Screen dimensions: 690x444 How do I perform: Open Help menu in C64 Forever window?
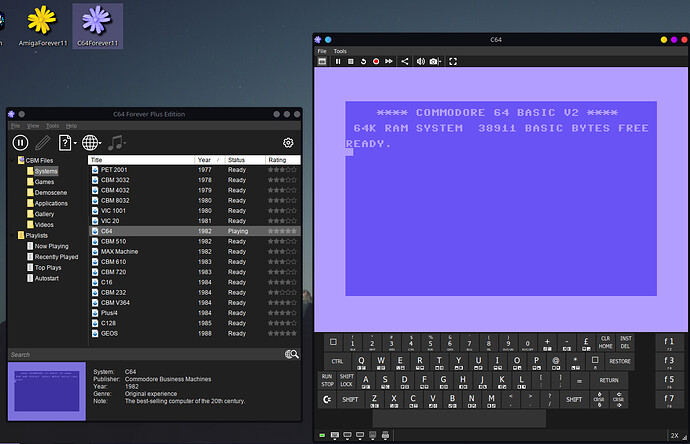(x=71, y=126)
